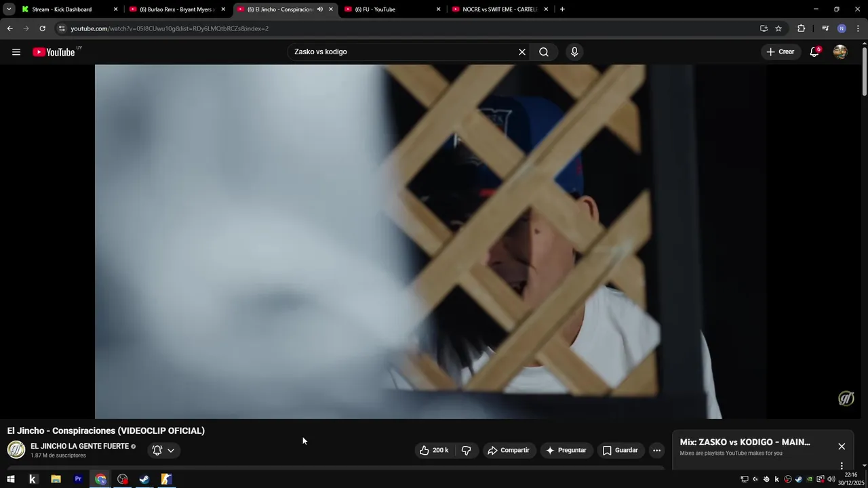Open Mix: ZASKO vs KODIGO playlist title
This screenshot has height=488, width=868.
pyautogui.click(x=745, y=442)
